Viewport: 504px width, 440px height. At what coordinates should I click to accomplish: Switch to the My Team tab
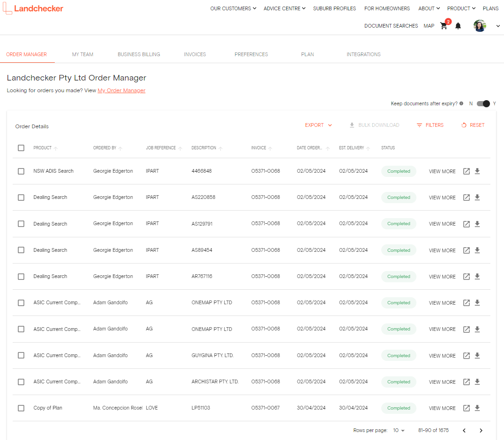pos(82,54)
